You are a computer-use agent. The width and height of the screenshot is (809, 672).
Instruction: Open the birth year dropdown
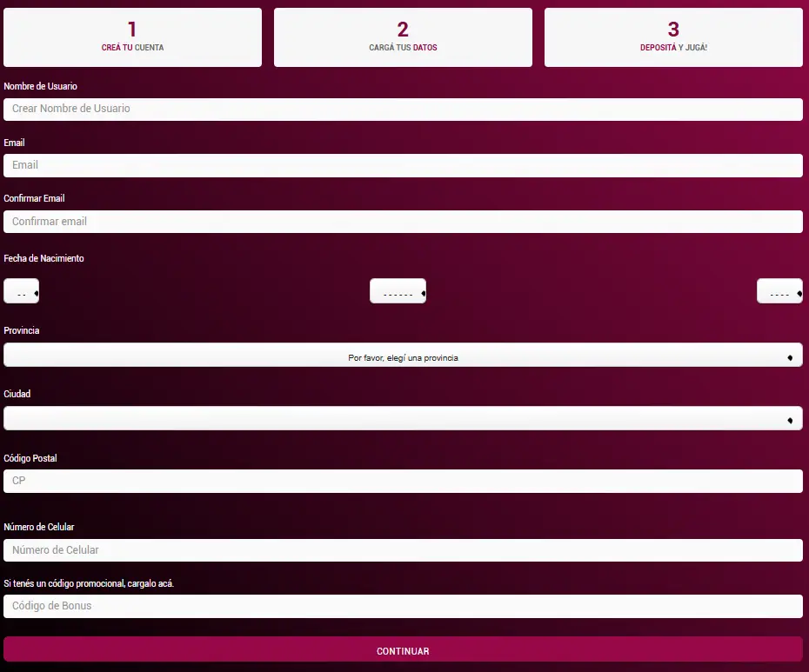coord(779,290)
